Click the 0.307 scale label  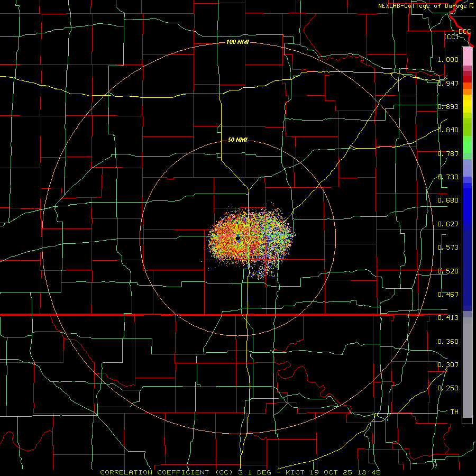pyautogui.click(x=448, y=365)
